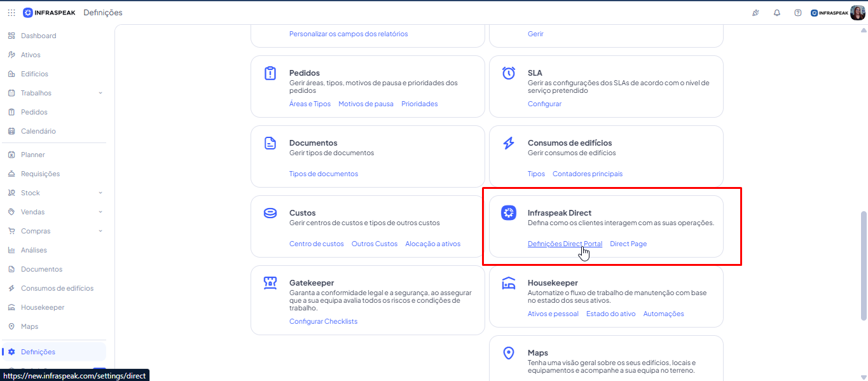Click the Gerir link in top card
868x381 pixels.
535,34
